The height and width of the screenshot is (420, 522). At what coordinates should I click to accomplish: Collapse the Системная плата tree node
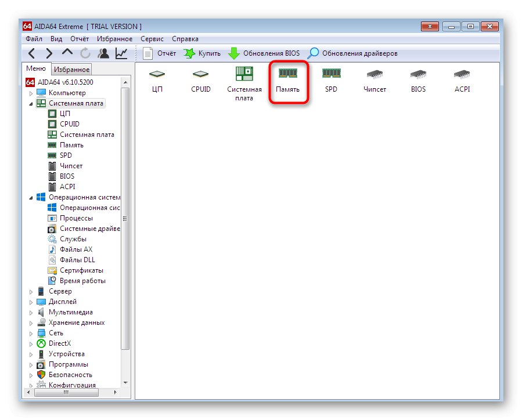click(31, 104)
